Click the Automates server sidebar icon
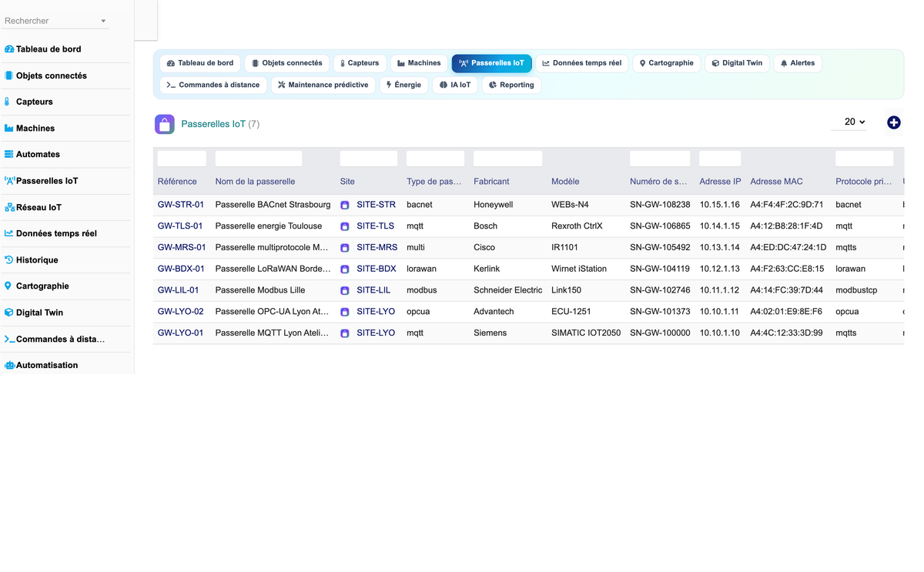Viewport: 924px width, 572px height. (9, 154)
